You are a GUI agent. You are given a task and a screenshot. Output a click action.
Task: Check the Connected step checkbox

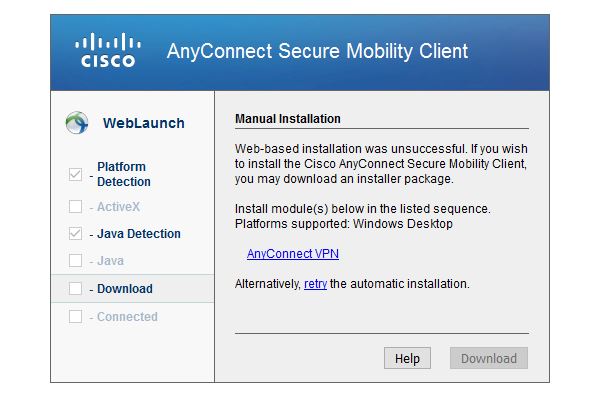[75, 316]
